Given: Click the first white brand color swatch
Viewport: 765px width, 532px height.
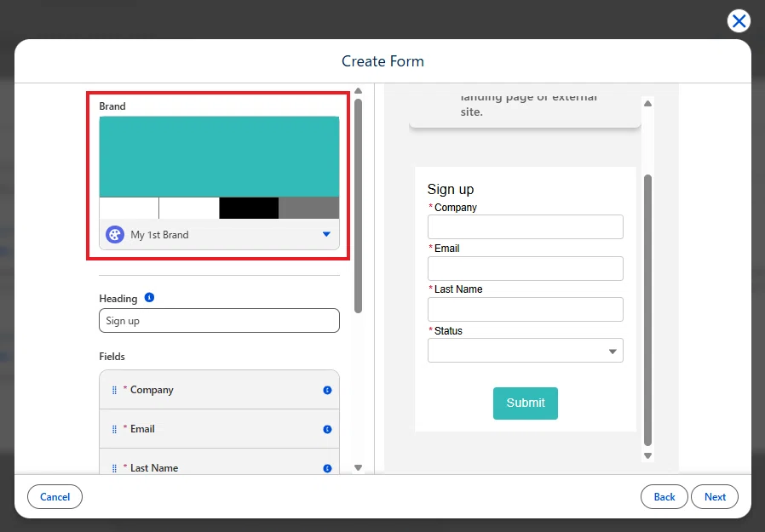Looking at the screenshot, I should 129,209.
